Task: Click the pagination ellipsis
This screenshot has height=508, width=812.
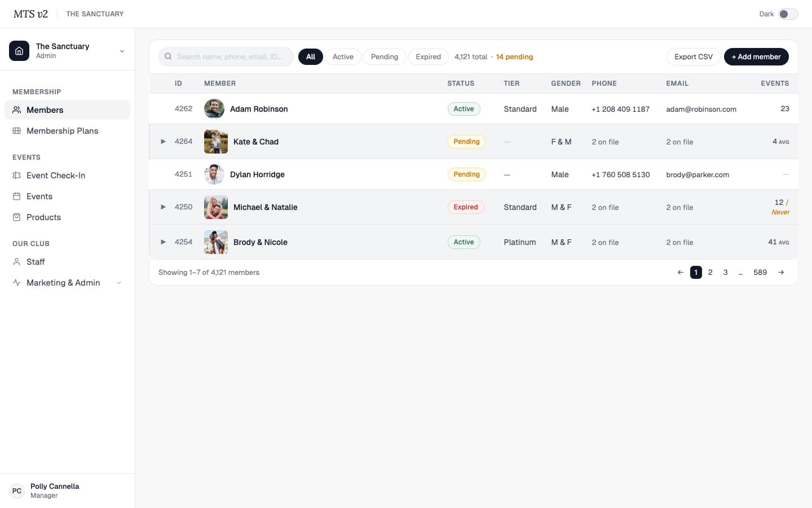Action: pyautogui.click(x=740, y=273)
